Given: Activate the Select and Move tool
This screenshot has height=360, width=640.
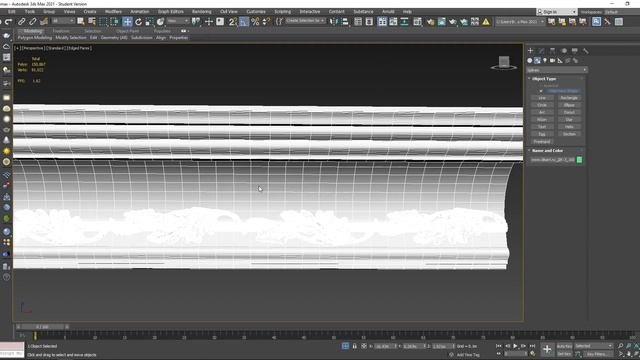Looking at the screenshot, I should 127,22.
